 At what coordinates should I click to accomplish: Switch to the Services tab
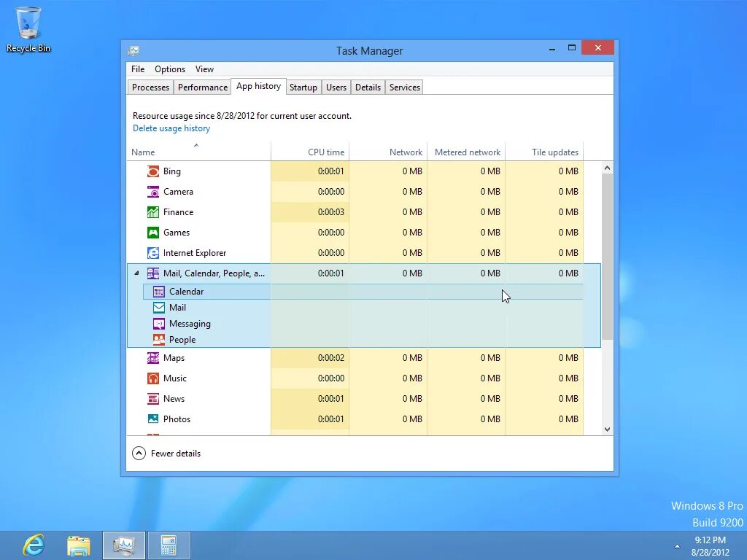coord(404,87)
